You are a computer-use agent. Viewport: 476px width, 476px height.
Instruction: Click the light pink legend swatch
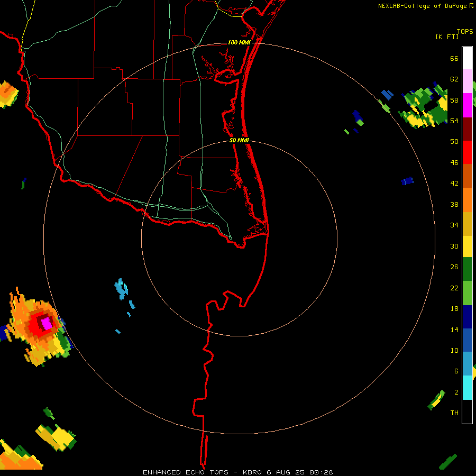pos(467,81)
